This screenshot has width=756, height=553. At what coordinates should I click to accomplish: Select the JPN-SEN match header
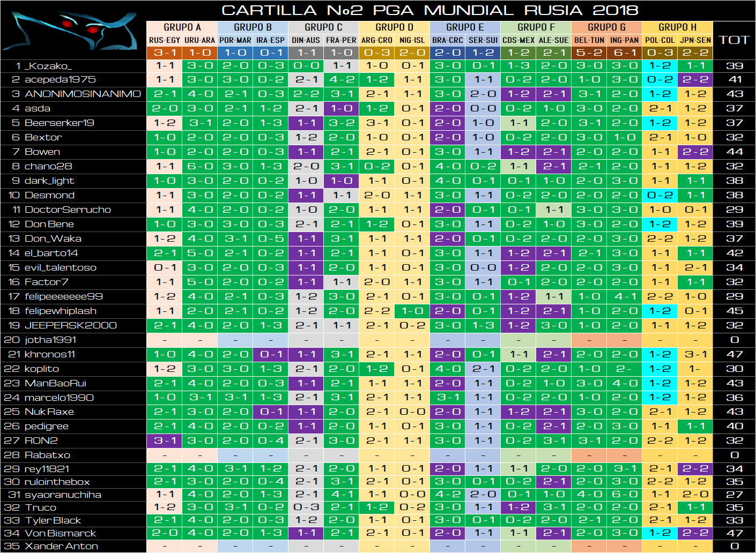click(695, 40)
